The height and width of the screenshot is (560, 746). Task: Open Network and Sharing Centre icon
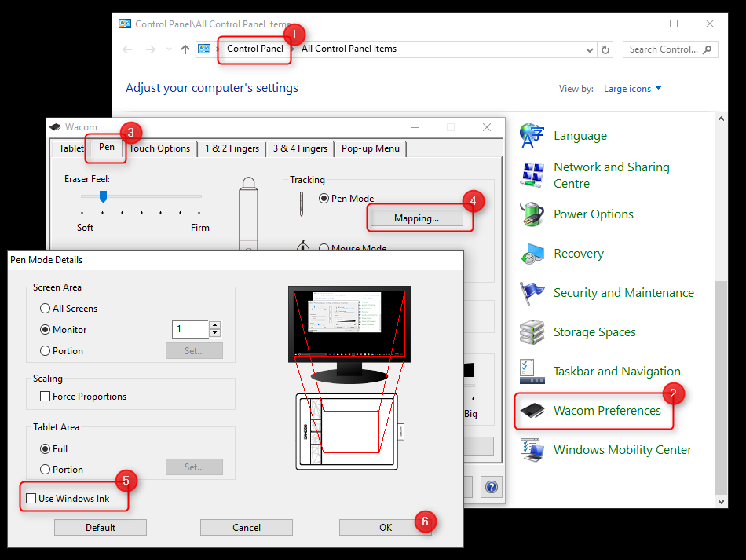tap(532, 175)
